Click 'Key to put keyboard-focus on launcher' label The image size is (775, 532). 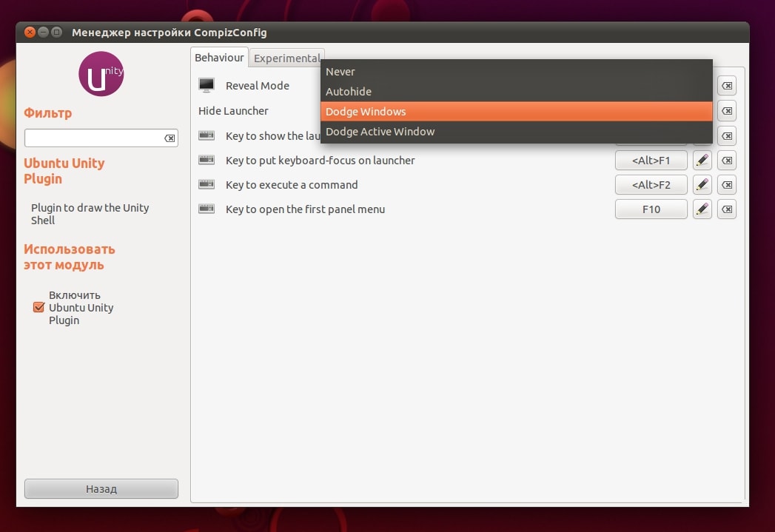pos(321,160)
